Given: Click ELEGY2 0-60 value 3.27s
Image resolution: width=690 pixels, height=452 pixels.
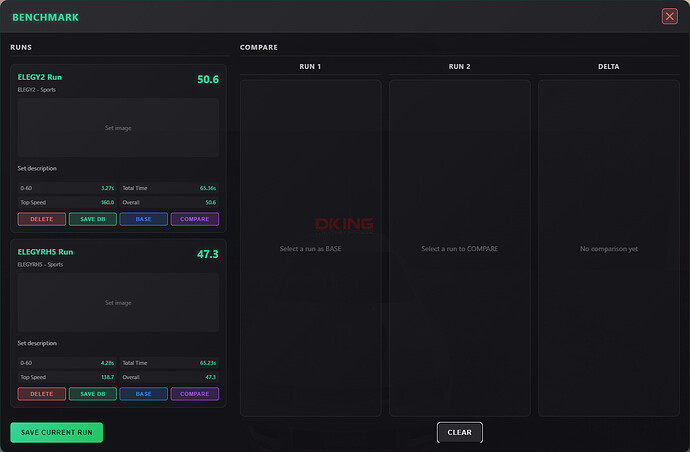Looking at the screenshot, I should pyautogui.click(x=107, y=188).
